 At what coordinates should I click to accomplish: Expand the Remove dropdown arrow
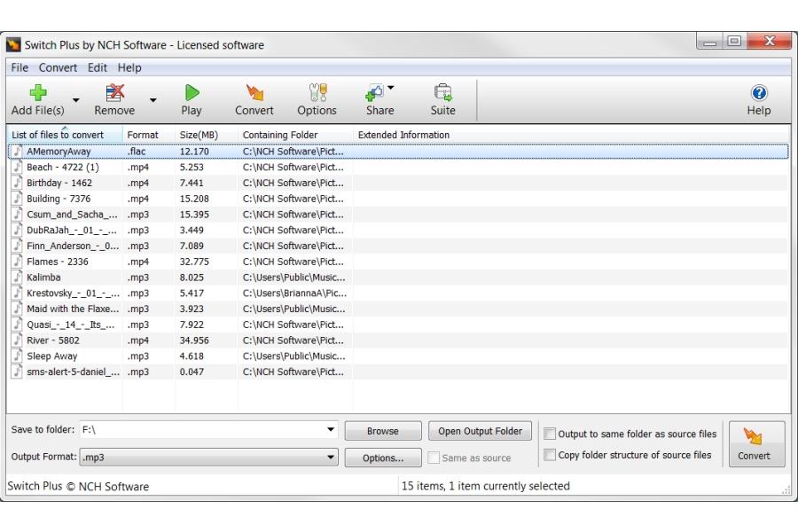coord(153,100)
